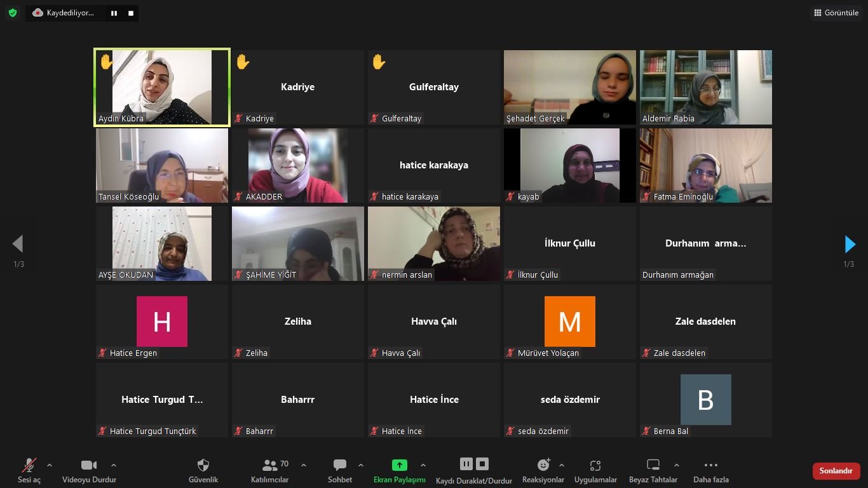The image size is (868, 488).
Task: Click the green encryption shield icon
Action: [x=13, y=13]
